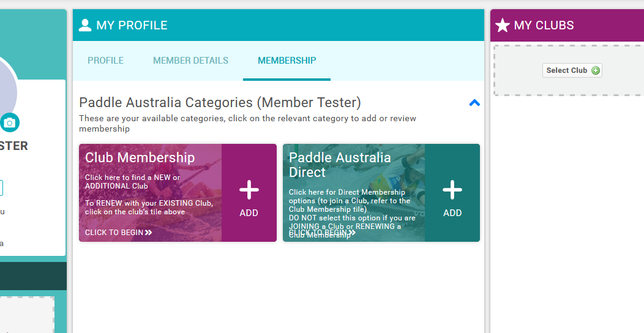Click ADD label on Club Membership tile
The height and width of the screenshot is (333, 644).
pos(249,213)
